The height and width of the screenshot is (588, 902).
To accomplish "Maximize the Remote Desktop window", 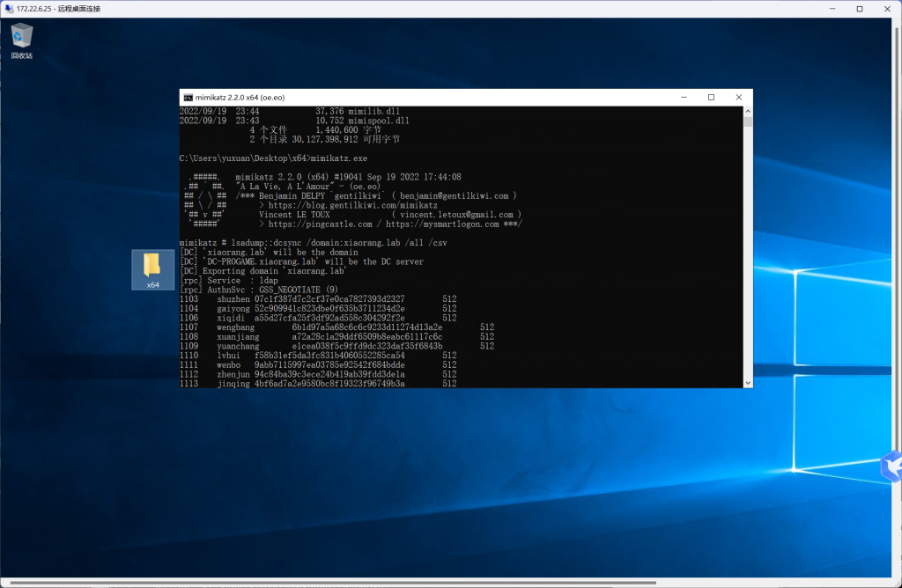I will pos(860,9).
